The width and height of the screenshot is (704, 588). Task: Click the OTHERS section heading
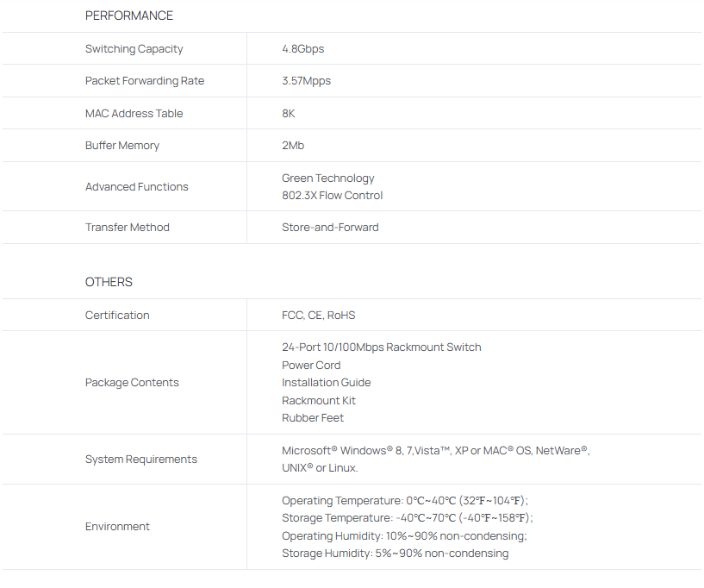coord(109,282)
